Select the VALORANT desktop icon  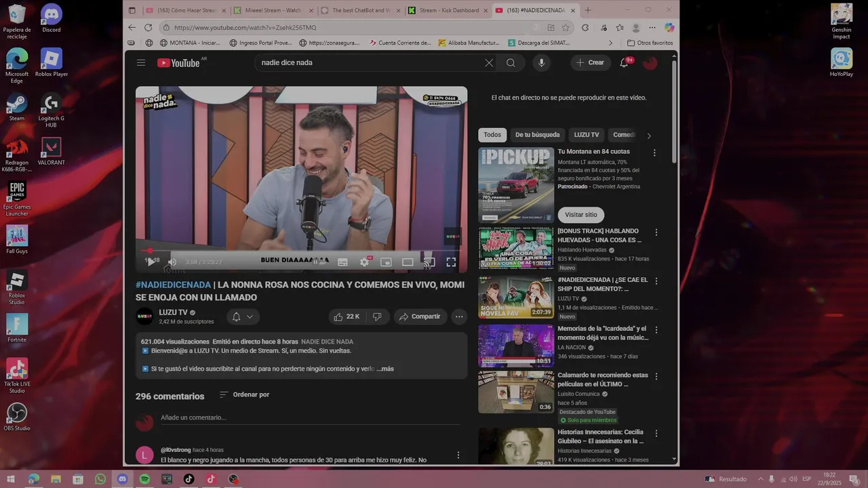click(52, 151)
